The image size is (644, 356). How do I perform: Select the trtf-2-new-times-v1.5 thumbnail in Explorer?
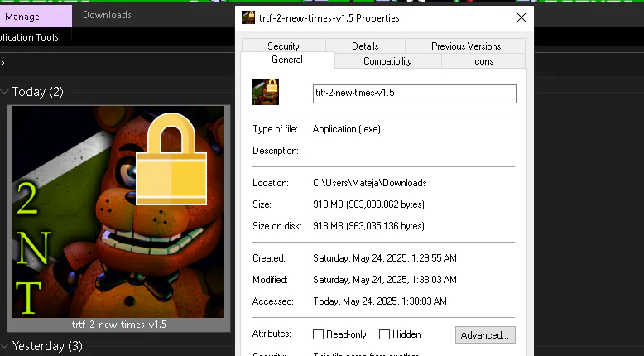coord(118,212)
